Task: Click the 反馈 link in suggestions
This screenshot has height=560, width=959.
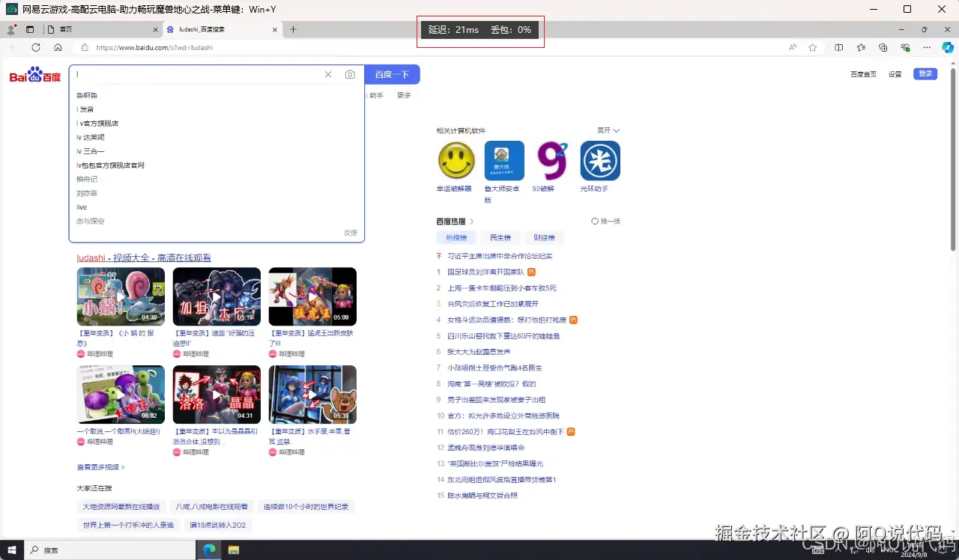Action: 351,233
